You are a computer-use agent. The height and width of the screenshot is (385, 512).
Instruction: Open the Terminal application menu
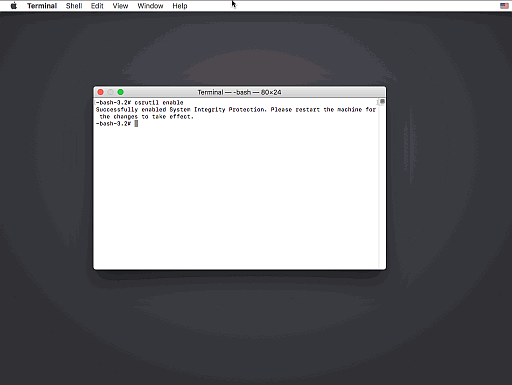(x=42, y=6)
